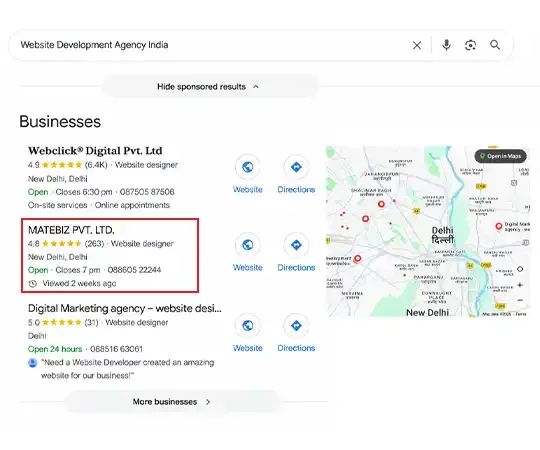Screen dimensions: 540x450
Task: Open Digital Marketing agency listing title
Action: point(125,308)
